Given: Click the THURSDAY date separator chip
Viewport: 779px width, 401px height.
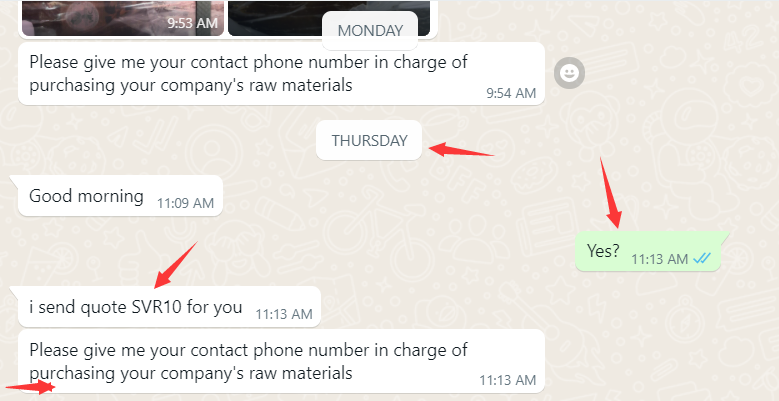Looking at the screenshot, I should (x=369, y=141).
